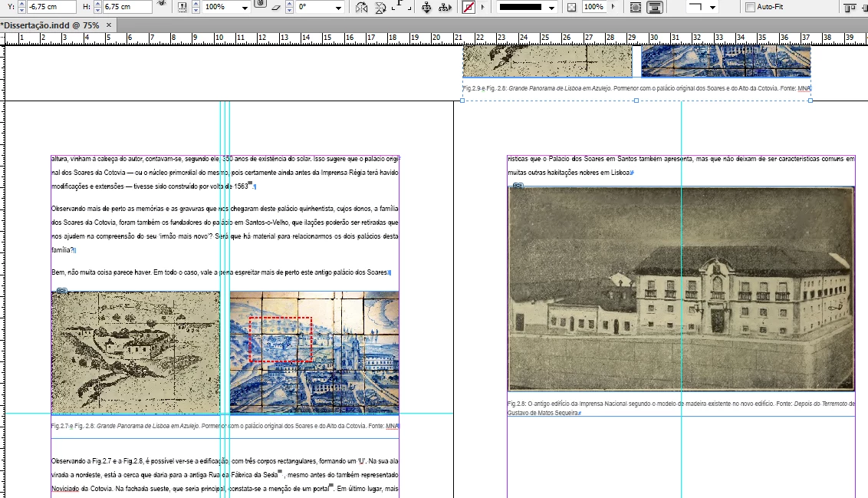Click the paragraph starting 'Observando mais de perto'
This screenshot has height=498, width=868.
225,229
